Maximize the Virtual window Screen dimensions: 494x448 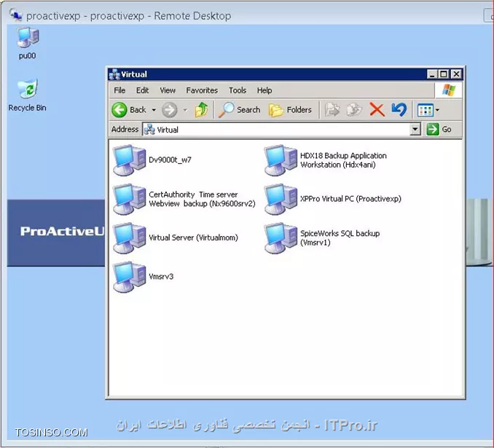444,74
